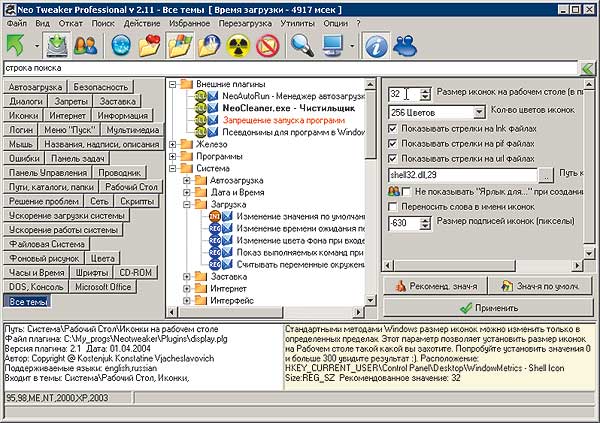600x423 pixels.
Task: Click INI icon of 'Изменение значения по умолчанию'
Action: click(215, 217)
